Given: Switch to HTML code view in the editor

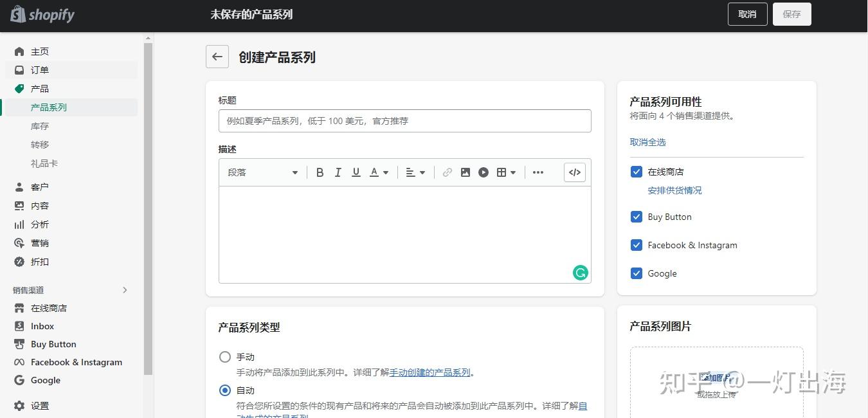Looking at the screenshot, I should pos(574,172).
